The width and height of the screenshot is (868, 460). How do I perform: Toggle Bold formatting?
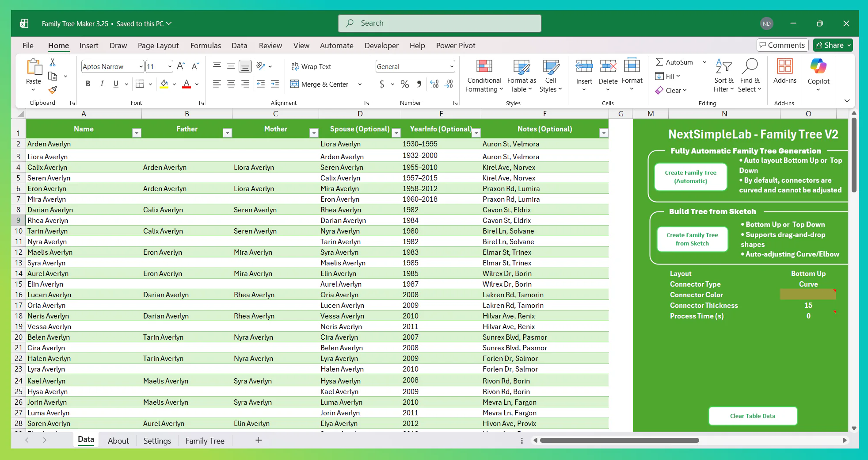click(x=88, y=84)
